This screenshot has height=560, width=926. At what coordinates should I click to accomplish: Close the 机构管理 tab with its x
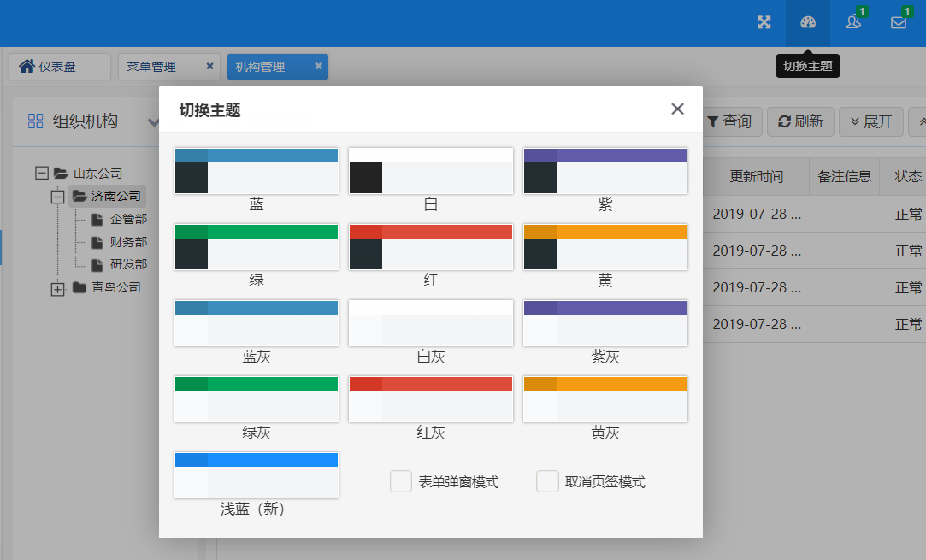coord(318,66)
